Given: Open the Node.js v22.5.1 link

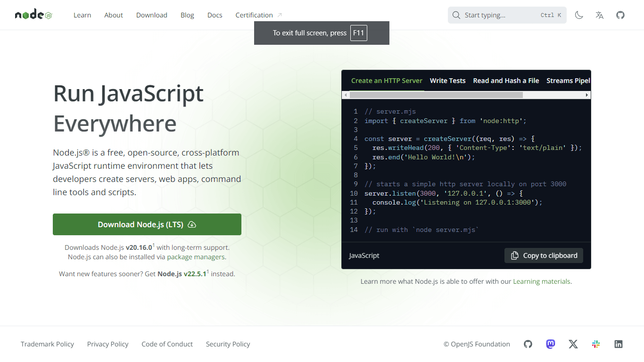Looking at the screenshot, I should [x=182, y=273].
